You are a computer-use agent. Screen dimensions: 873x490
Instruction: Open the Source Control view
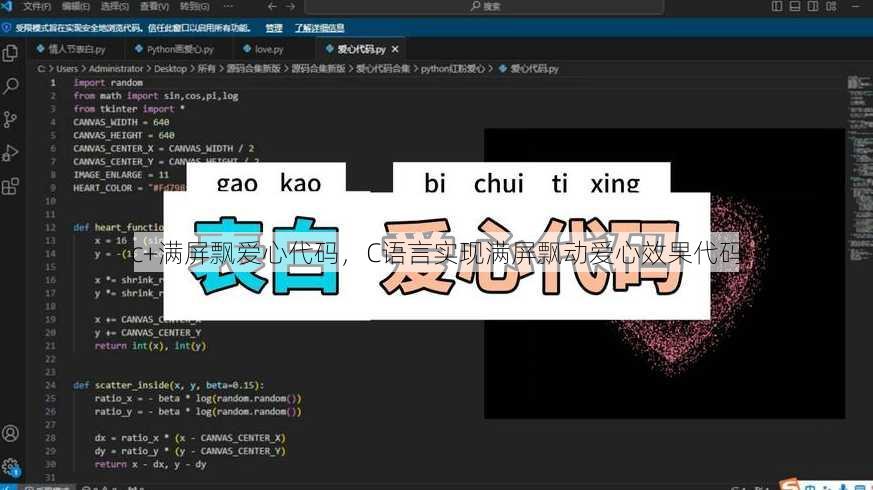point(11,119)
